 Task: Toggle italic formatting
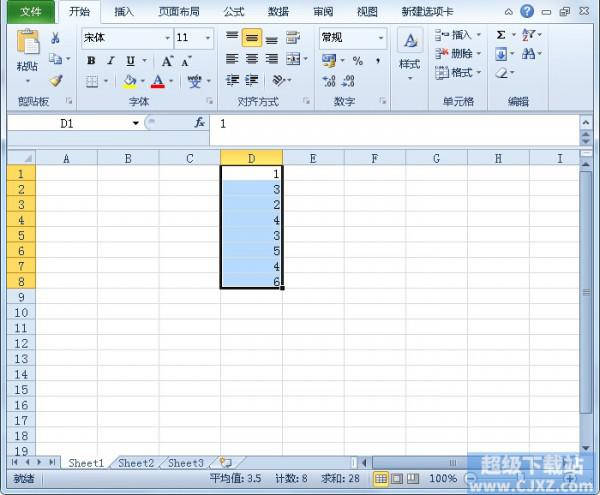pos(110,61)
